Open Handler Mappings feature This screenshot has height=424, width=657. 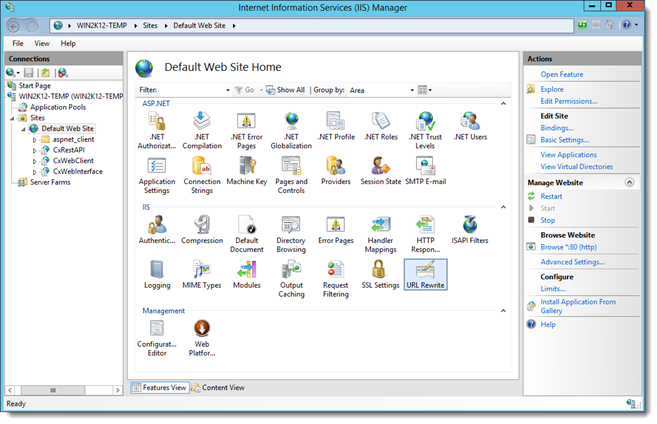tap(380, 234)
